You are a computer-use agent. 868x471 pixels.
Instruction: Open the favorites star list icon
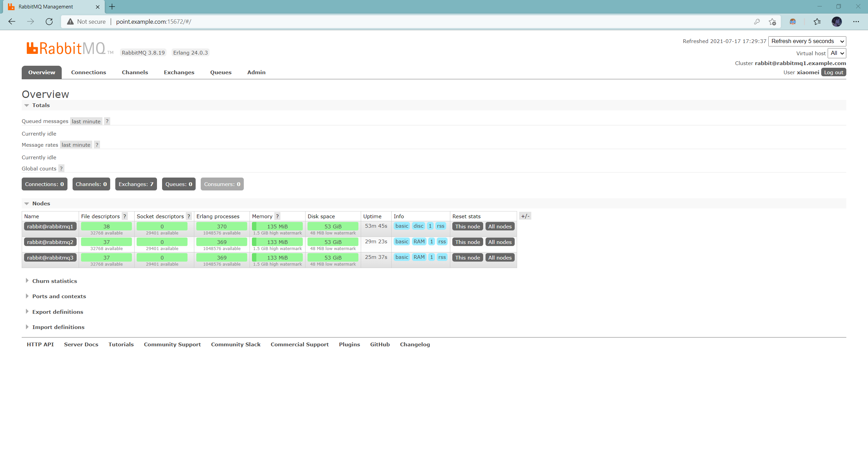[x=817, y=22]
